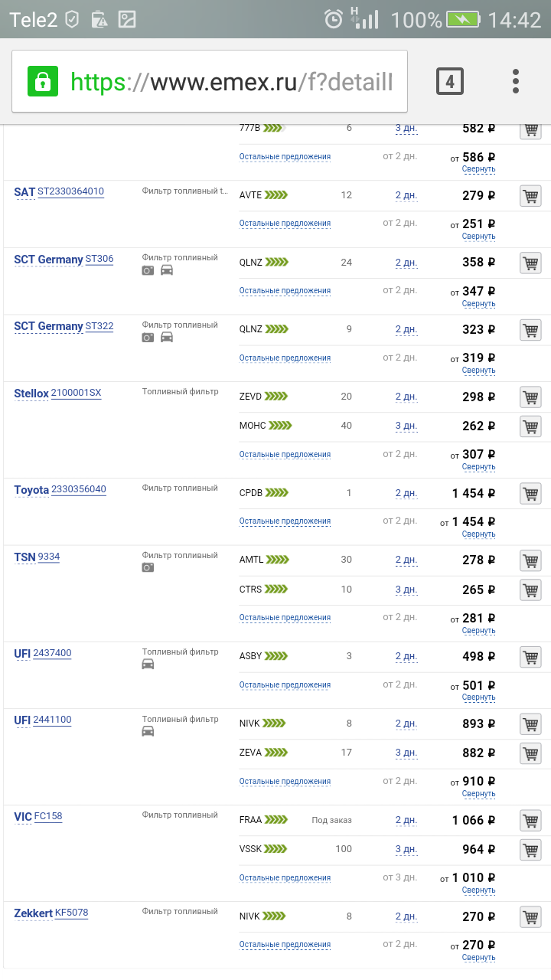
Task: Add SAT ST2330364010 filter to cart
Action: coord(530,196)
